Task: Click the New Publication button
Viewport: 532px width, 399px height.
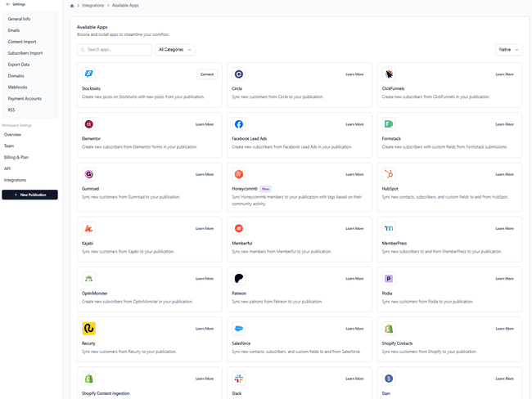Action: [x=29, y=195]
